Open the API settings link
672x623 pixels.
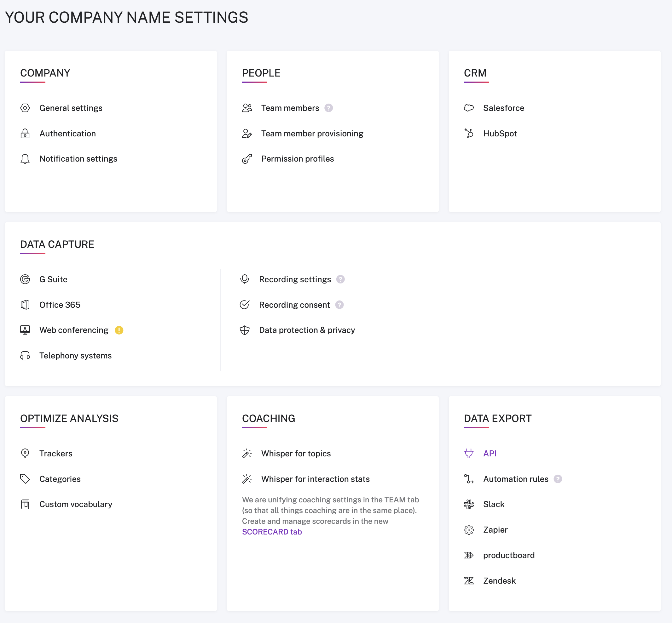pos(490,454)
